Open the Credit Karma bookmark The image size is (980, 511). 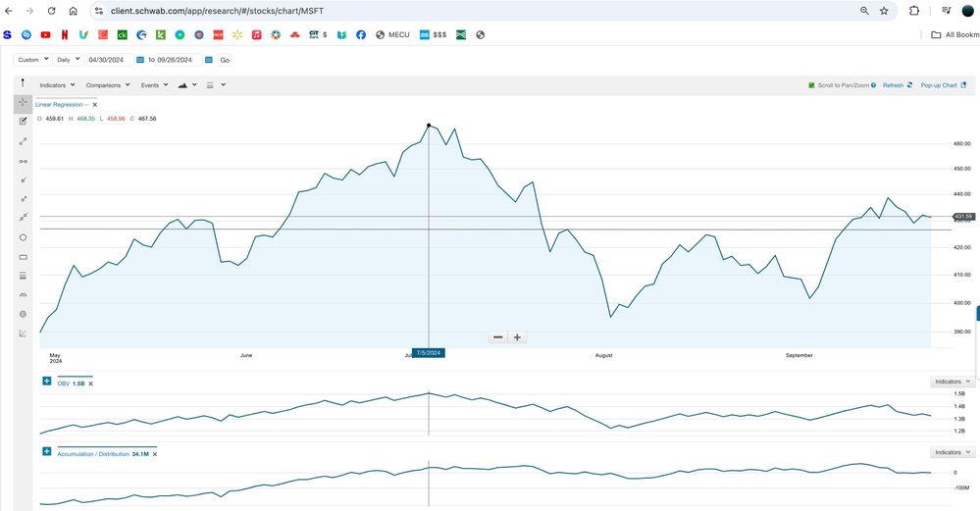point(123,35)
